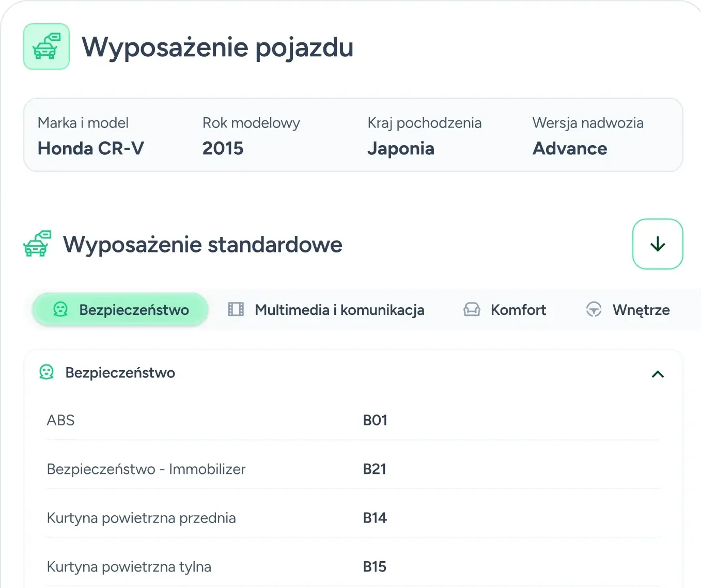Click the code B14

point(375,518)
